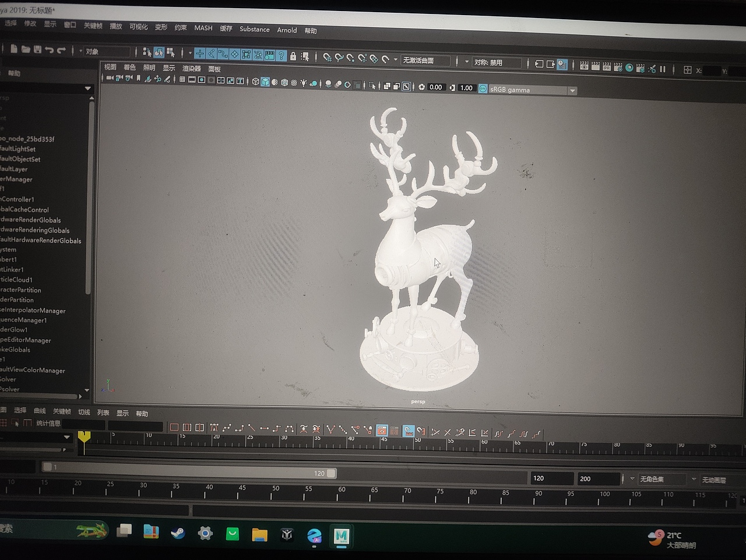The height and width of the screenshot is (560, 746).
Task: Open the Render View window icon
Action: tap(584, 66)
